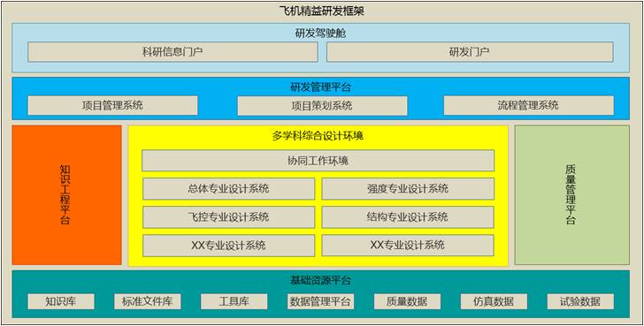Click the 数据管理平台 box
The width and height of the screenshot is (644, 326).
point(320,301)
